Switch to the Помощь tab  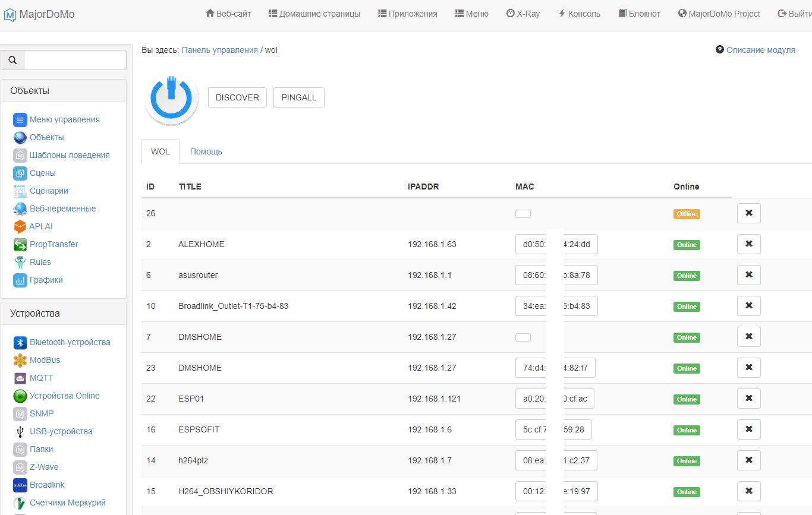pos(206,151)
